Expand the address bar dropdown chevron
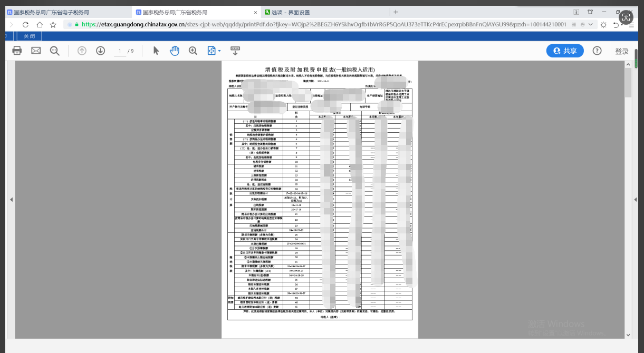The image size is (644, 353). (590, 24)
